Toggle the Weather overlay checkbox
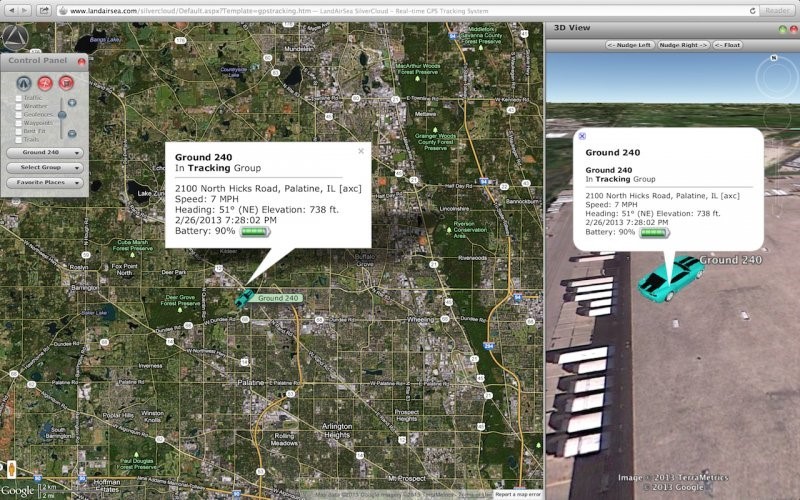Image resolution: width=800 pixels, height=500 pixels. point(18,106)
